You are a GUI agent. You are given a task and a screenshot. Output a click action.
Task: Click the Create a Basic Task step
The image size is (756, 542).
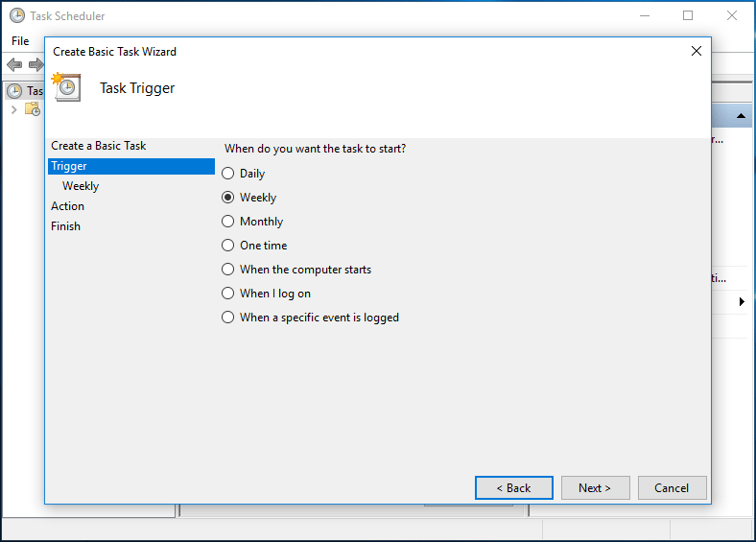click(98, 146)
